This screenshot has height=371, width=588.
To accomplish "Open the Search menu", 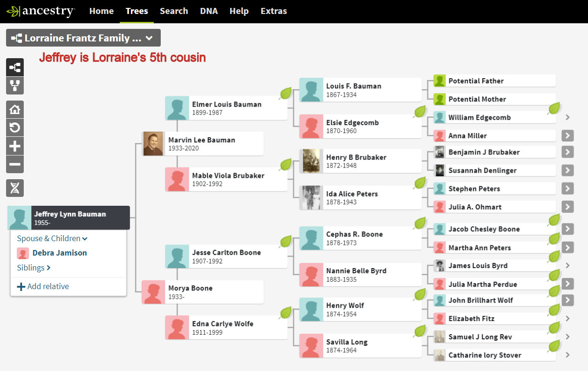I will pos(174,11).
